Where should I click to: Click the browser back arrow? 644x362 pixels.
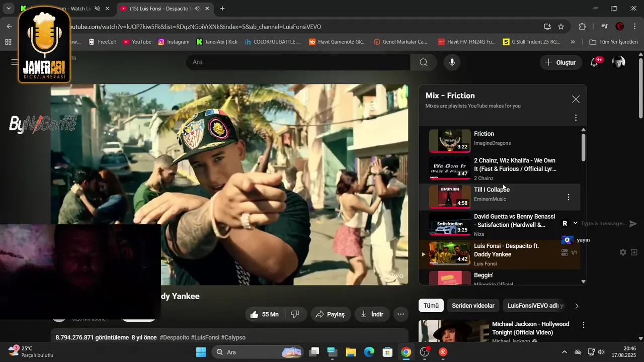[x=9, y=27]
